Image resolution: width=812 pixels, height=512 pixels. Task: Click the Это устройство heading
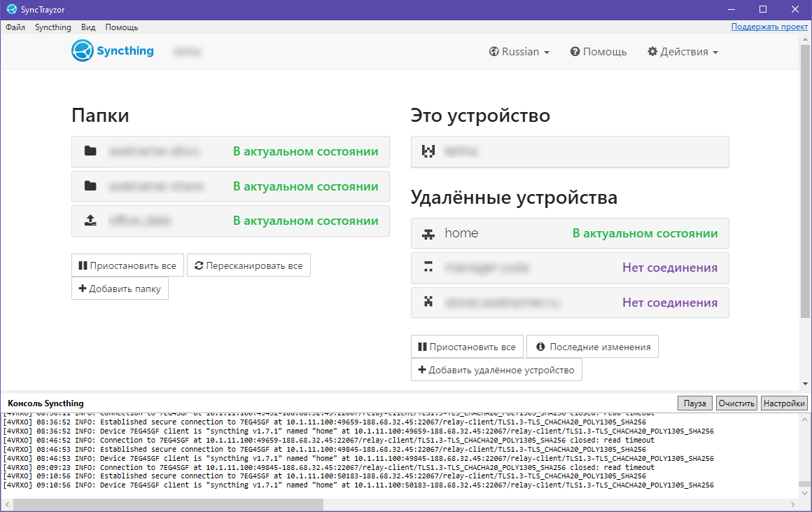(x=481, y=115)
